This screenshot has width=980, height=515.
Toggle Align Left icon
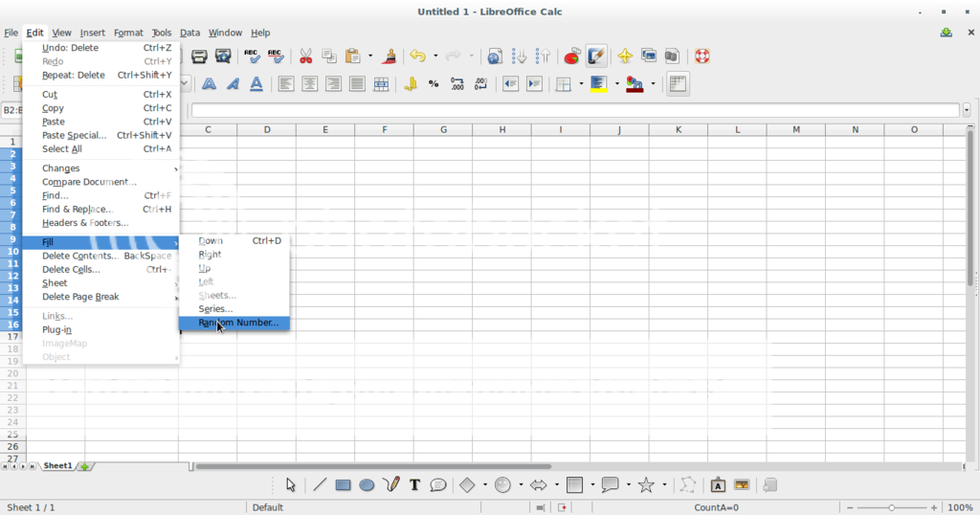tap(285, 83)
